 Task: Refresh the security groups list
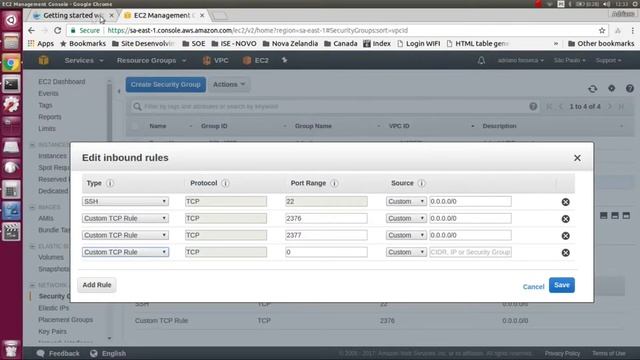click(593, 88)
